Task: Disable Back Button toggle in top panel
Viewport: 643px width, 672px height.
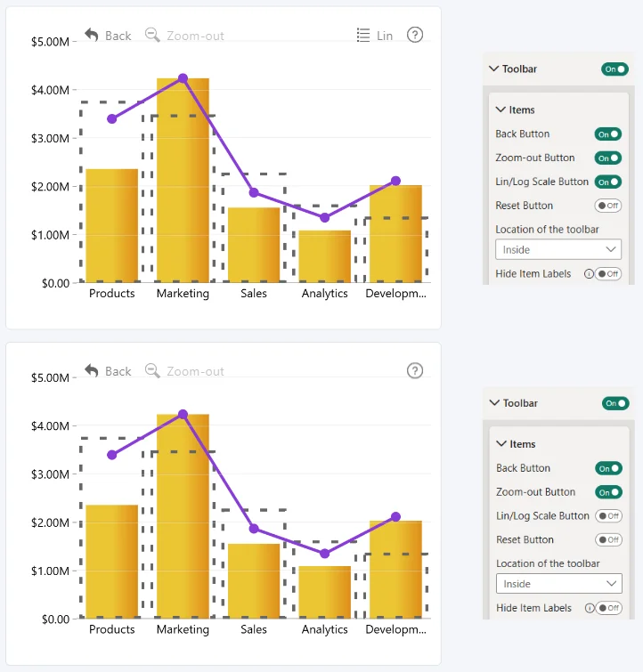Action: click(x=608, y=134)
